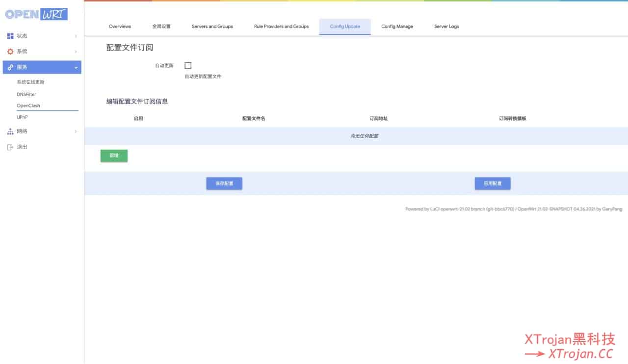628x364 pixels.
Task: Click the network topology icon in sidebar
Action: click(10, 131)
